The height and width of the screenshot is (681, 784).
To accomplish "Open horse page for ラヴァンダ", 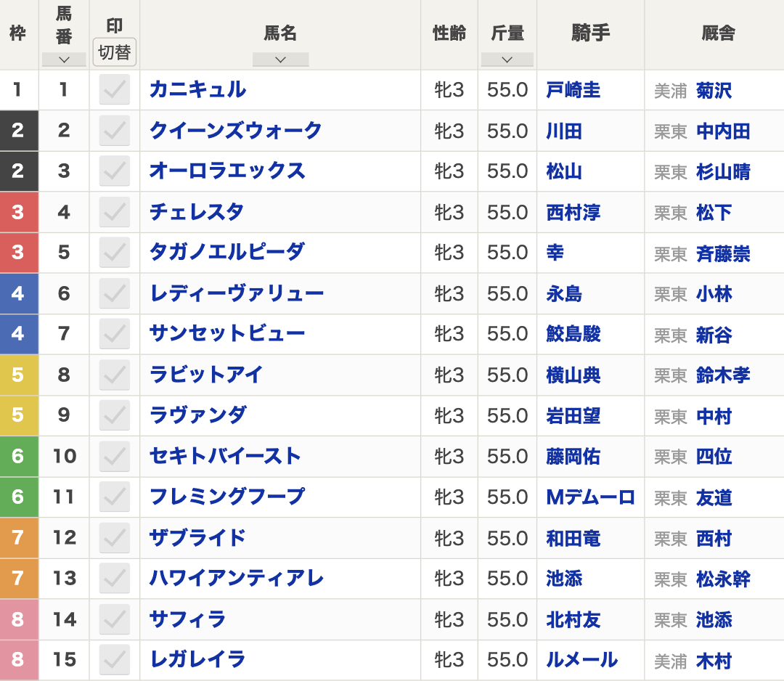I will click(x=198, y=415).
